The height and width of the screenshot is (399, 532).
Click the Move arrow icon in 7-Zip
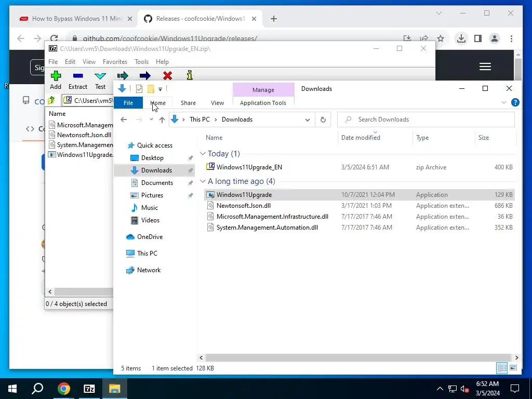pyautogui.click(x=145, y=76)
